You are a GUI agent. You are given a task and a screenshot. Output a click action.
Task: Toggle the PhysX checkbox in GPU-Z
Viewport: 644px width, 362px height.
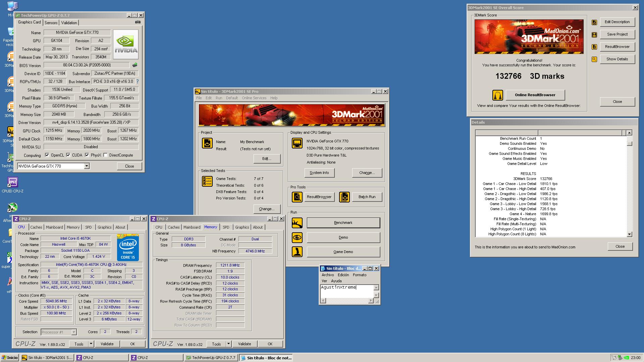[87, 155]
